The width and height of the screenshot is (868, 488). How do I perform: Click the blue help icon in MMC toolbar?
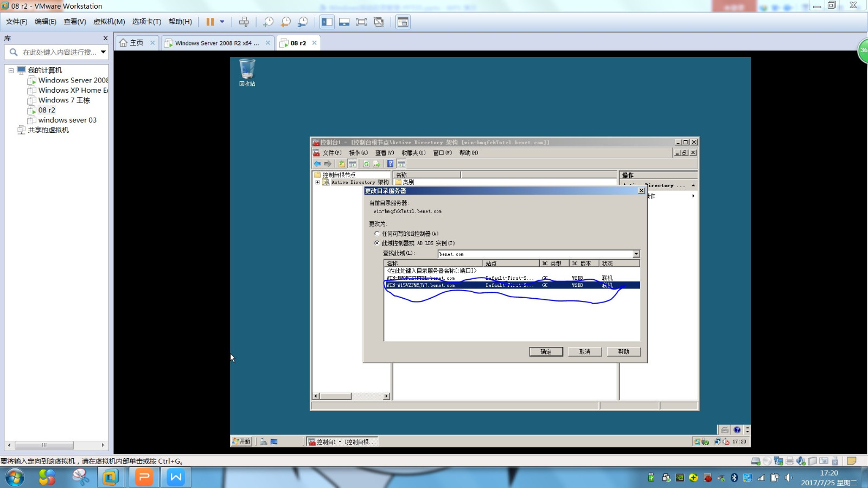click(x=390, y=164)
